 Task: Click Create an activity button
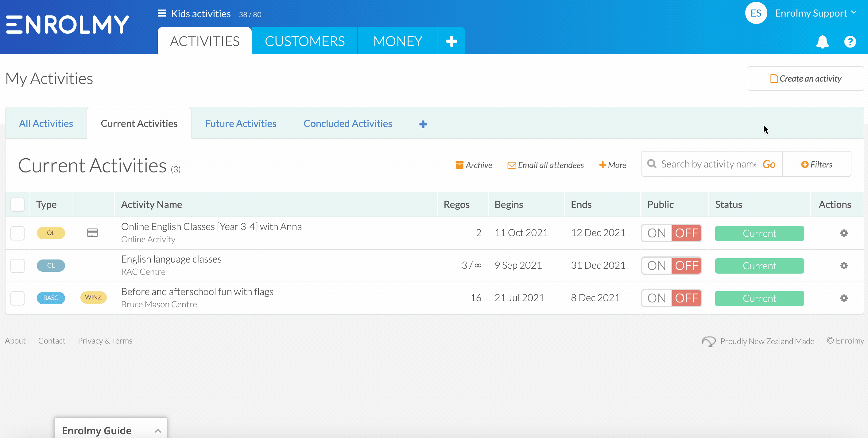pos(806,79)
